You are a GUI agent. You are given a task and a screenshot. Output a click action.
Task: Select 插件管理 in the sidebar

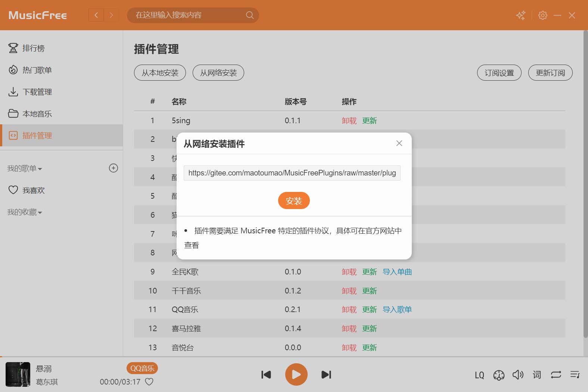61,135
